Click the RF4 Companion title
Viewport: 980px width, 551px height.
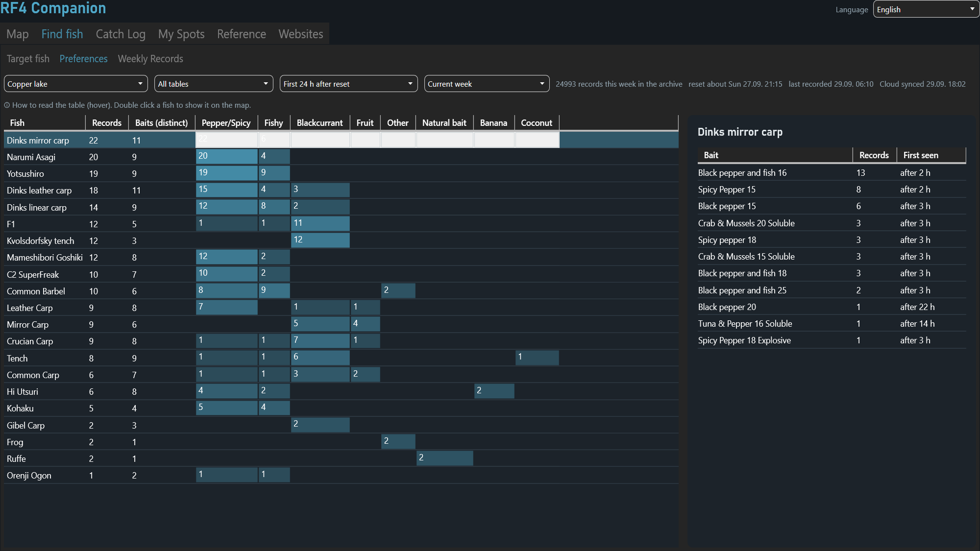[x=53, y=8]
